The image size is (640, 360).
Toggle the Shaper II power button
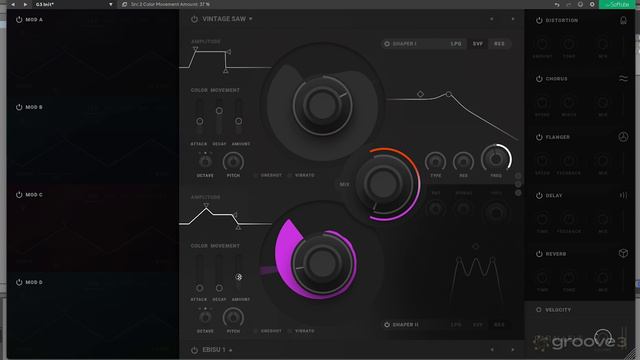pyautogui.click(x=387, y=324)
